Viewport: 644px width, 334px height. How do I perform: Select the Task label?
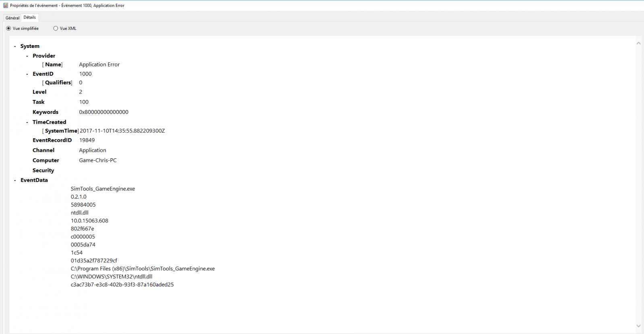coord(39,102)
